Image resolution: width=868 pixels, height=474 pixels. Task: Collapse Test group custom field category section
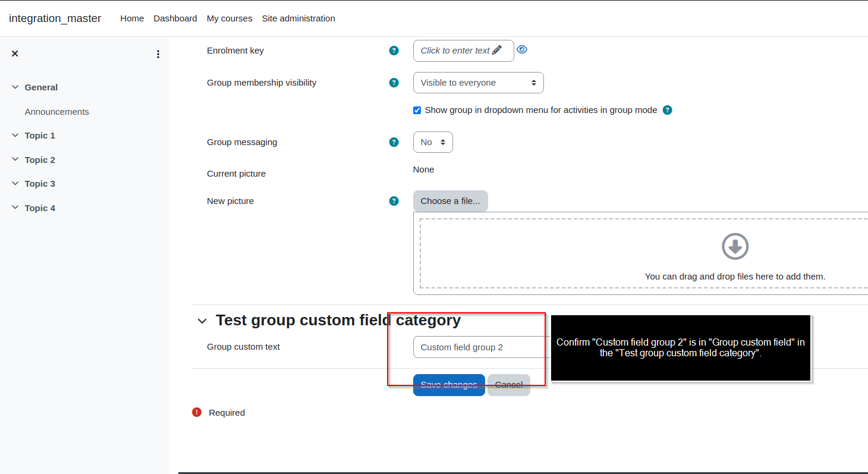tap(202, 321)
